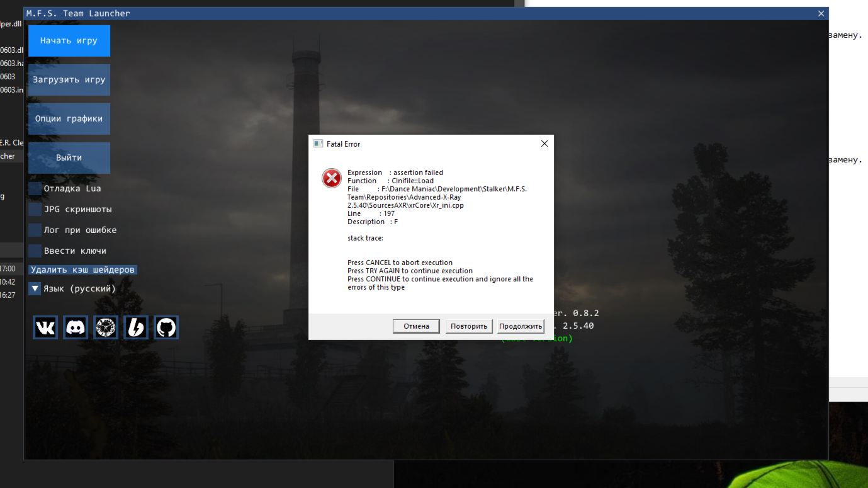This screenshot has height=488, width=868.
Task: Open the Boosty lightning bolt icon
Action: click(136, 327)
